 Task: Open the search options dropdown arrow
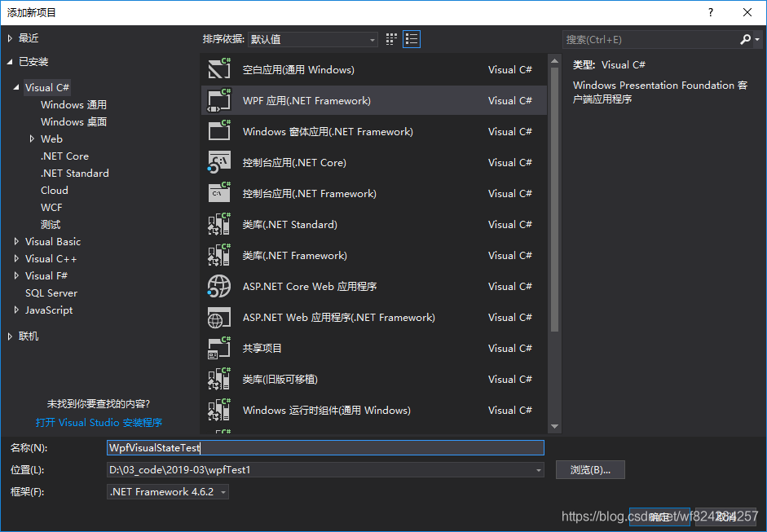(x=757, y=40)
